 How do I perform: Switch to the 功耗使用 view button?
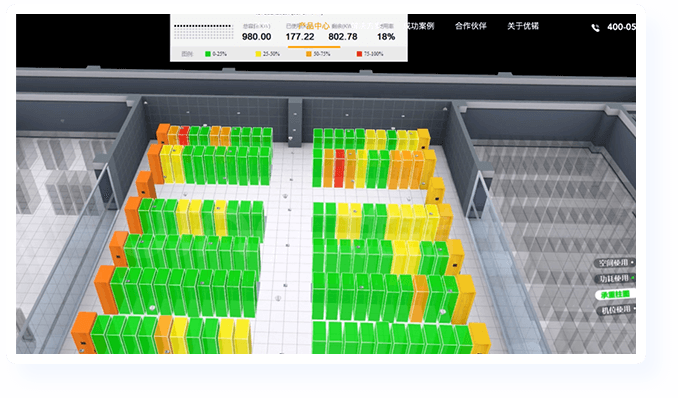coord(615,278)
